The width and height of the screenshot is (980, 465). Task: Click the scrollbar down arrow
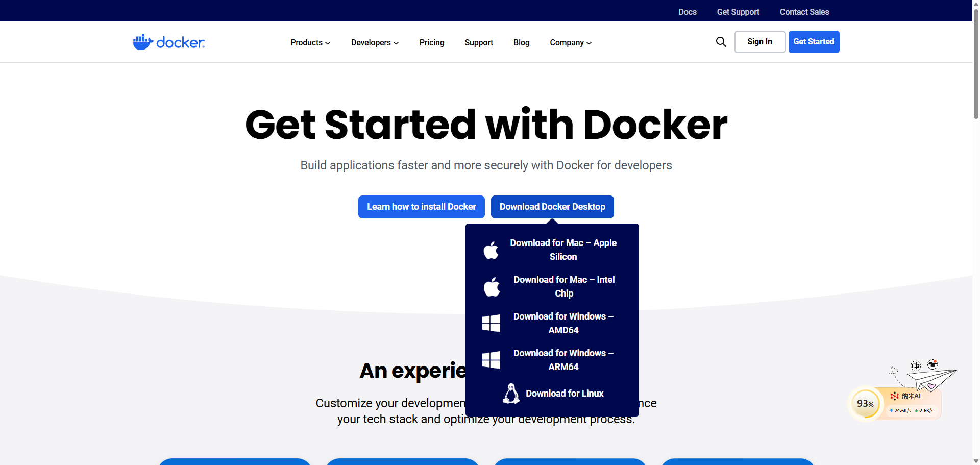tap(976, 461)
